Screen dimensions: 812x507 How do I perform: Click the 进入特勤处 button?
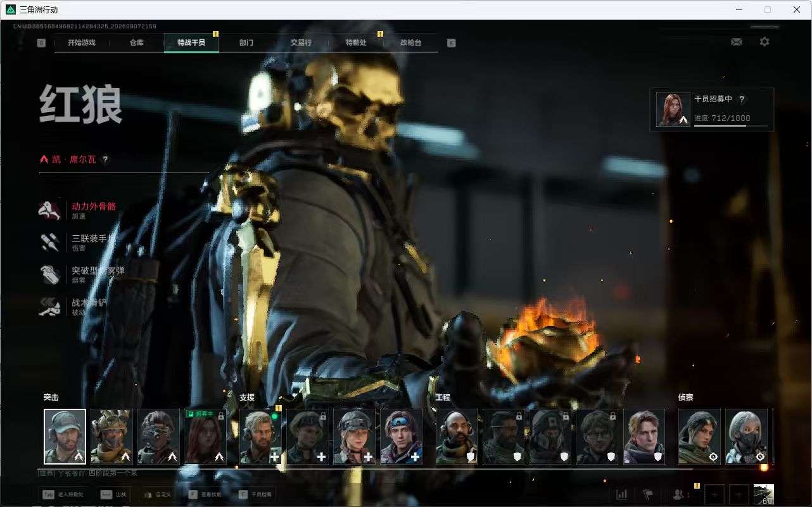click(x=63, y=494)
